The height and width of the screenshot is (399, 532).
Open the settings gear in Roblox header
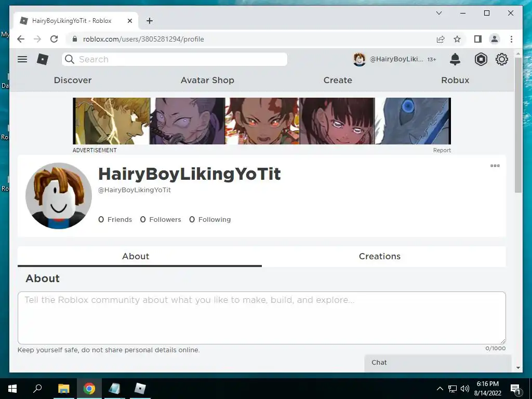tap(502, 59)
